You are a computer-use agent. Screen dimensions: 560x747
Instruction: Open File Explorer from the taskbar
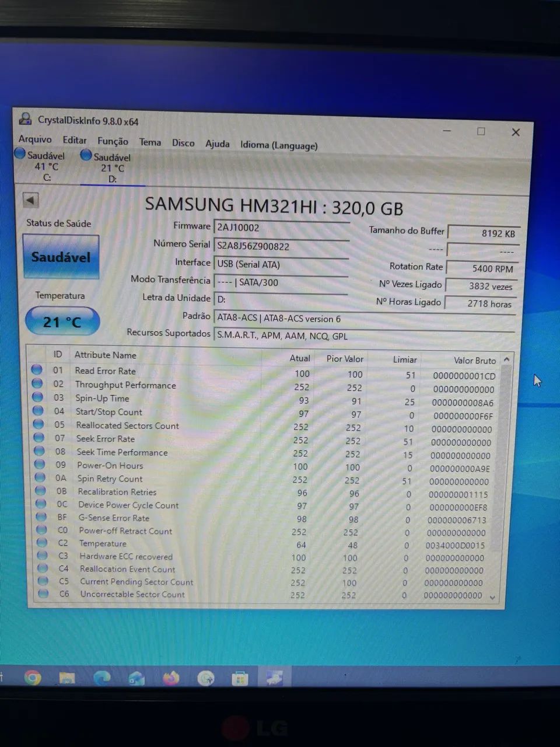(67, 678)
